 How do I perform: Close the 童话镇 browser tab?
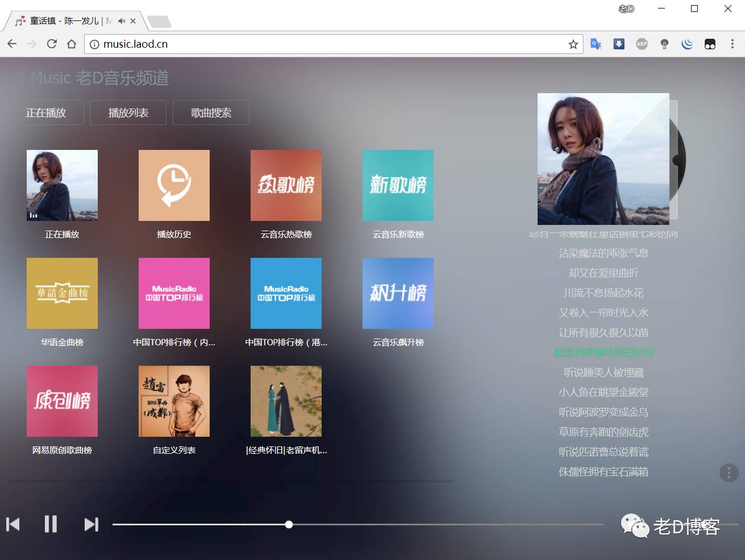(133, 21)
